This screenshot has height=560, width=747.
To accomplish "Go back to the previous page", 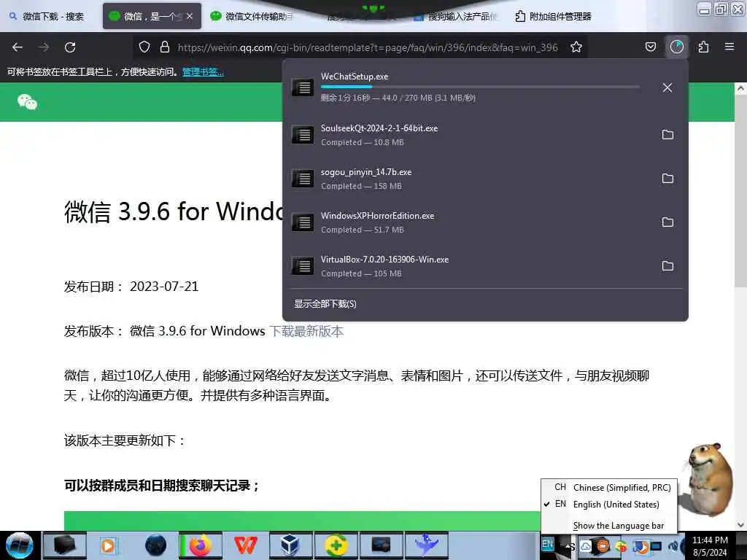I will [x=18, y=47].
